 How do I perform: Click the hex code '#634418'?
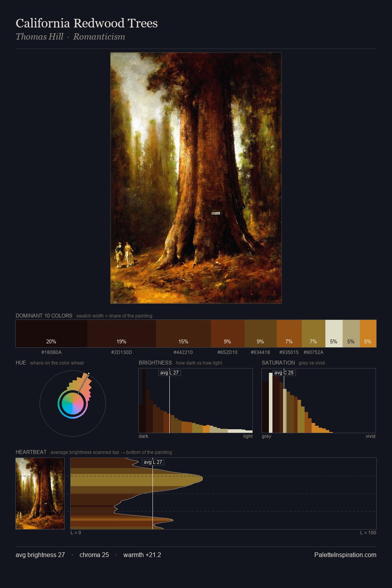260,352
